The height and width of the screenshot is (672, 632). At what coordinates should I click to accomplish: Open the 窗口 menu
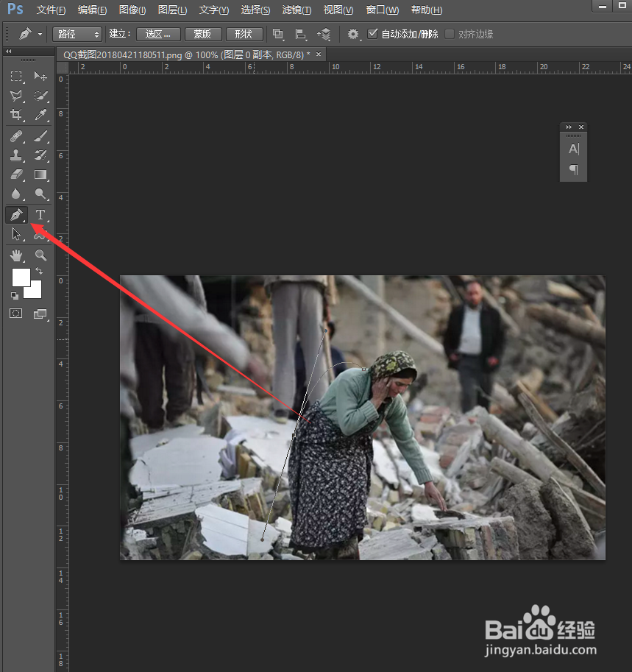coord(382,10)
